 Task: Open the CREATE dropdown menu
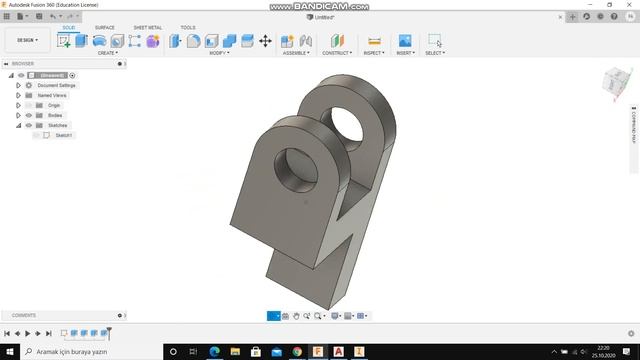click(x=108, y=53)
